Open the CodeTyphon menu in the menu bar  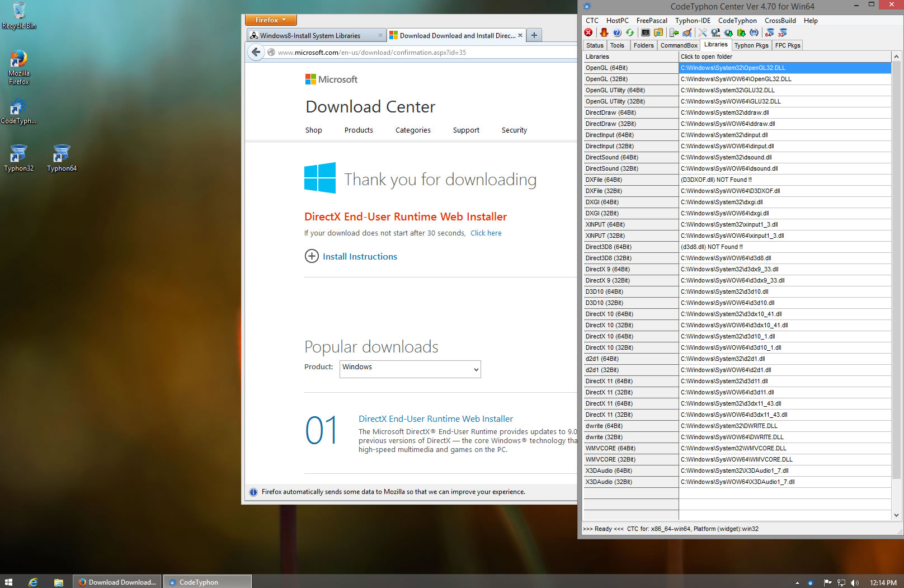[737, 21]
